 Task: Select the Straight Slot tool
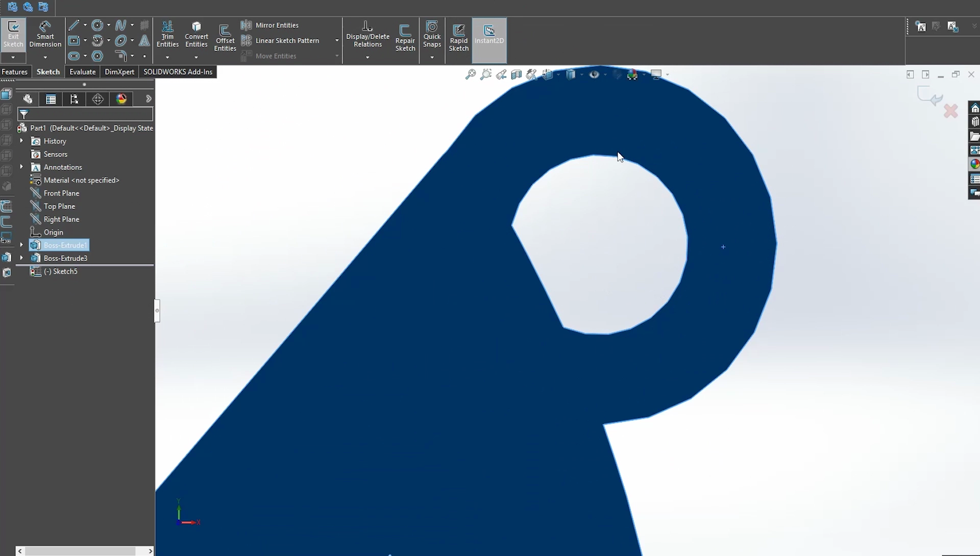[x=73, y=56]
